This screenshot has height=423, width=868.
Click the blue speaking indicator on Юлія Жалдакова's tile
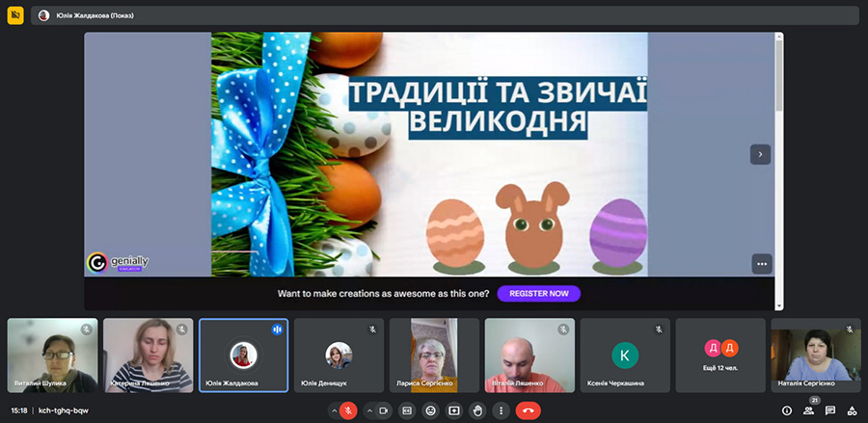(278, 330)
